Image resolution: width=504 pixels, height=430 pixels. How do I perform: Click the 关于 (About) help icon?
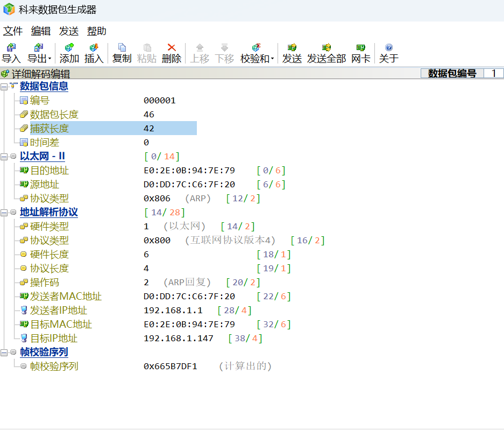[x=388, y=53]
